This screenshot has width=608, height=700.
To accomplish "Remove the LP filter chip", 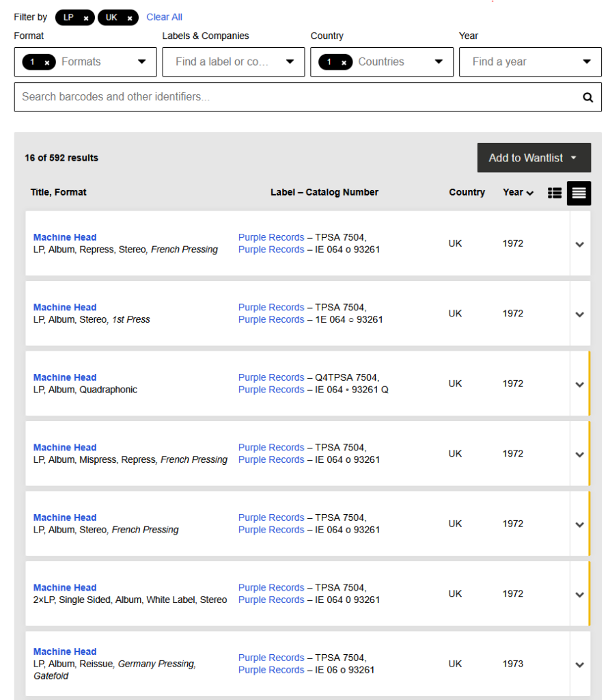I will tap(86, 18).
